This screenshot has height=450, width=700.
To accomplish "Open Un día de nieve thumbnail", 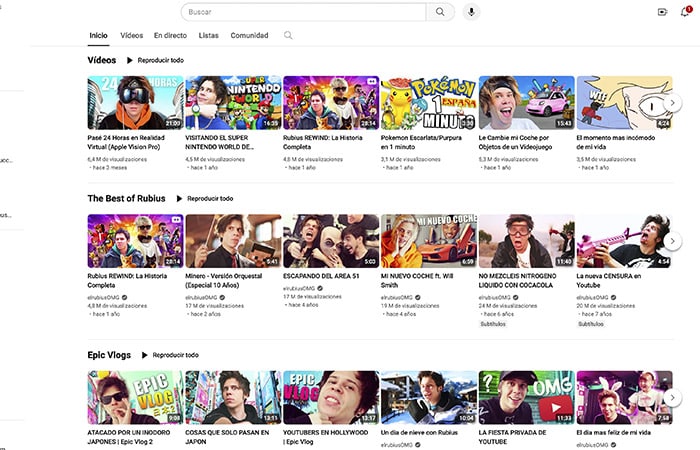I will (x=429, y=398).
